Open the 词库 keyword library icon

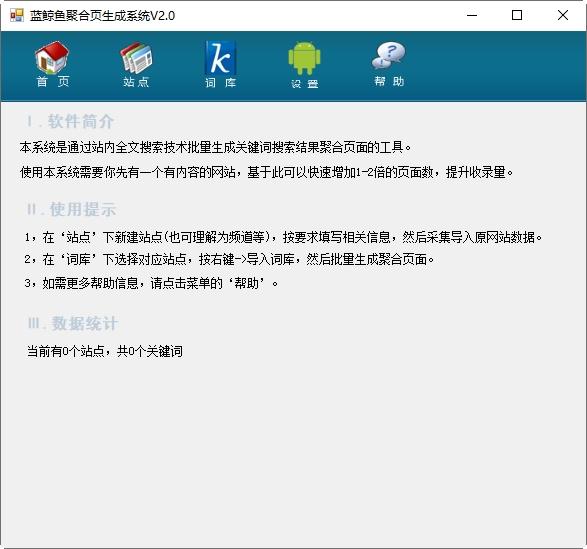click(220, 64)
